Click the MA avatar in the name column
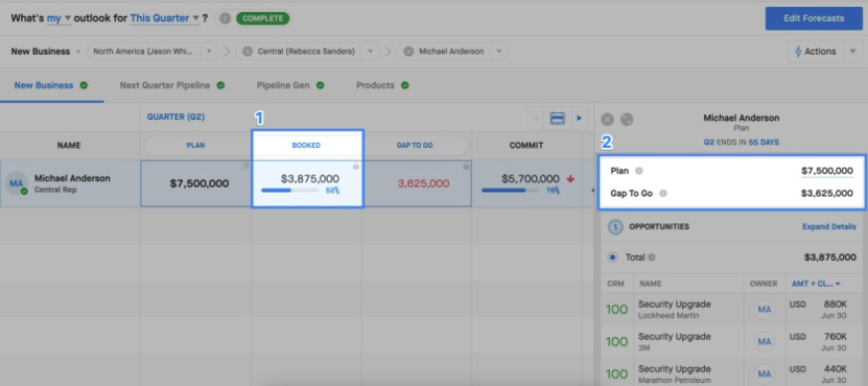 pyautogui.click(x=16, y=183)
